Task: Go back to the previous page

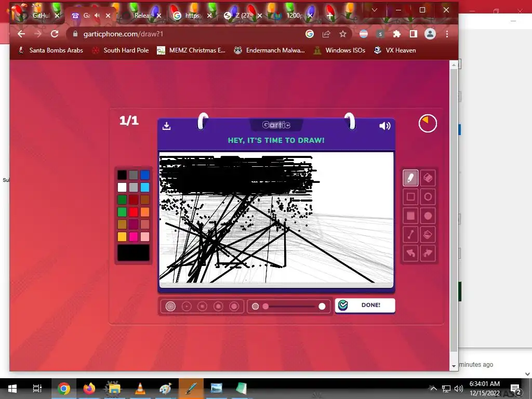Action: 21,34
